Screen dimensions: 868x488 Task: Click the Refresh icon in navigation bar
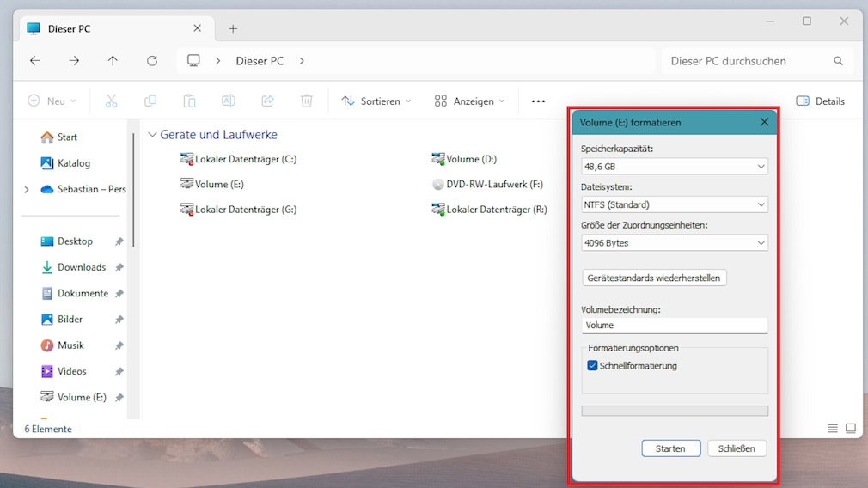pos(152,61)
